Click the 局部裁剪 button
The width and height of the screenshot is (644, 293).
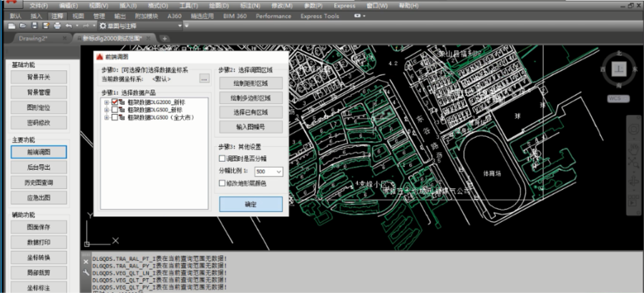39,272
